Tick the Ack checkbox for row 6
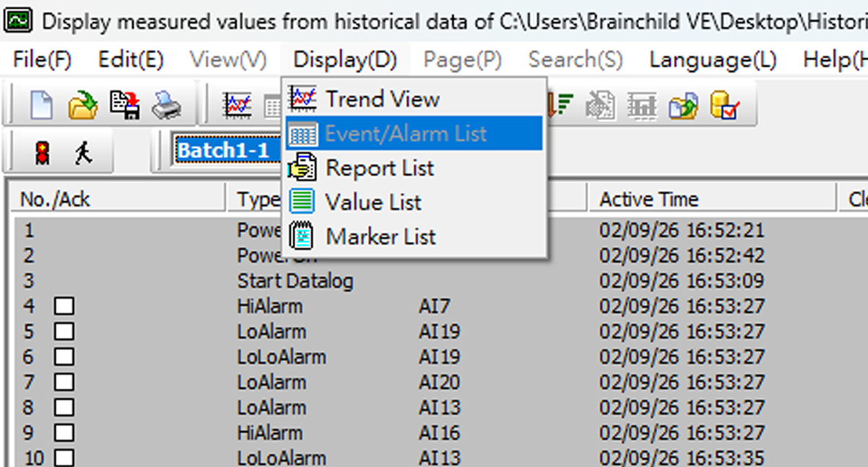Image resolution: width=868 pixels, height=467 pixels. [64, 357]
